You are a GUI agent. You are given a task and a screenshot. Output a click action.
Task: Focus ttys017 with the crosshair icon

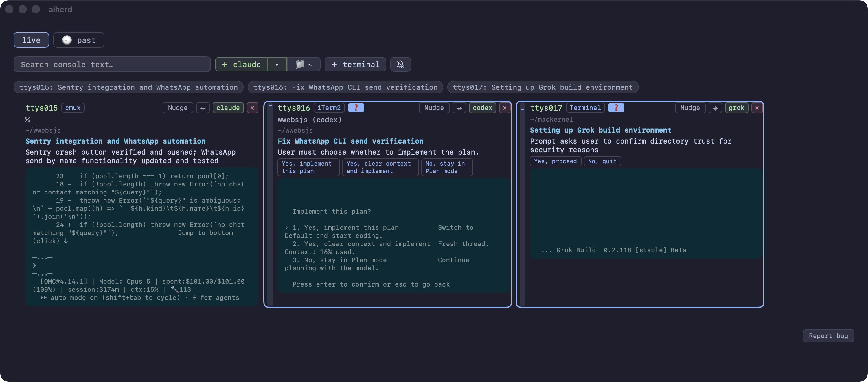(x=715, y=108)
